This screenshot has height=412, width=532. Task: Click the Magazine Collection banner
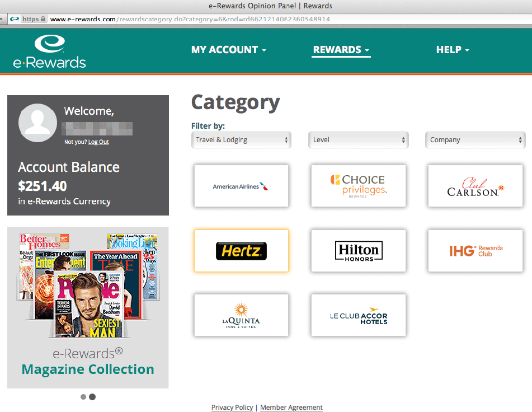tap(88, 307)
